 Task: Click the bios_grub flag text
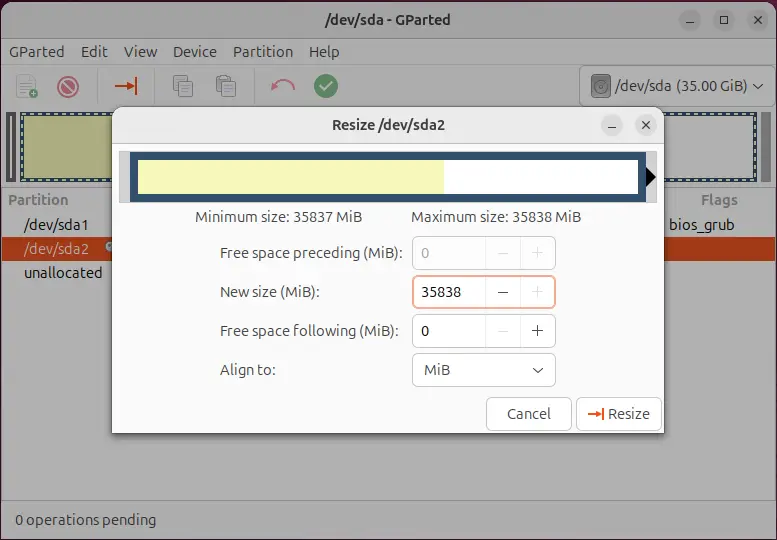click(701, 225)
